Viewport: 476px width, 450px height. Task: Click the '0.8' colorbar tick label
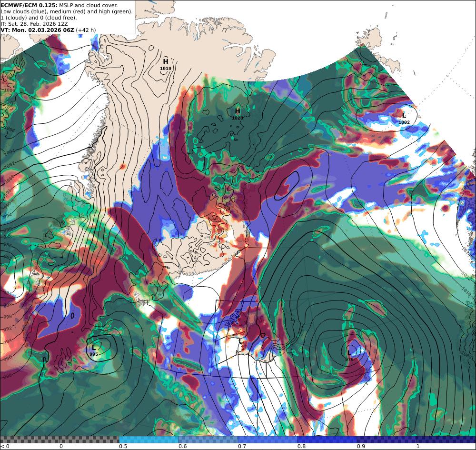click(x=301, y=446)
